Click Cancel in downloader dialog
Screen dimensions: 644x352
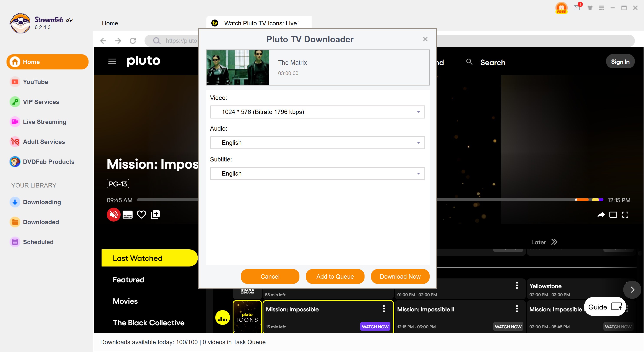point(270,276)
